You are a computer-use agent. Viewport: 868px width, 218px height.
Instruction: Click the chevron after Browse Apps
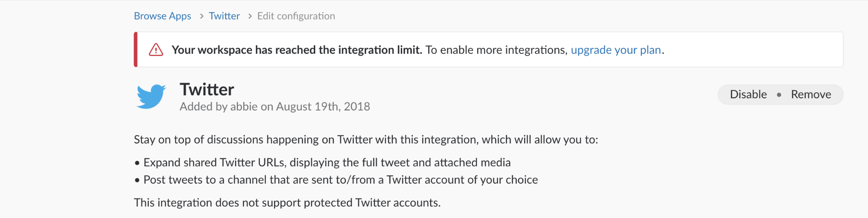201,16
